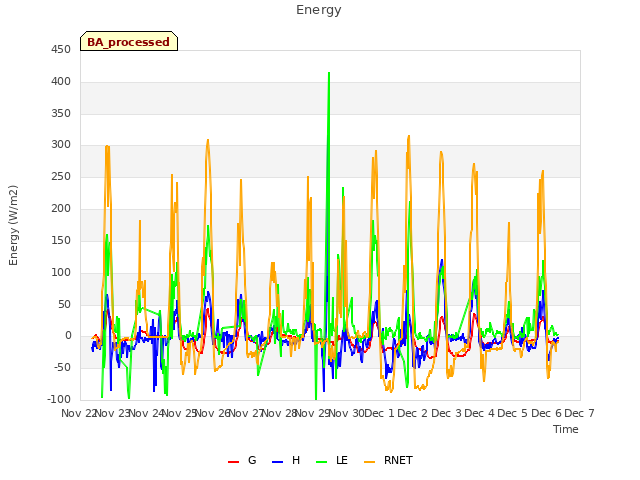
Task: Click the 250 y-axis tick label
Action: (61, 177)
